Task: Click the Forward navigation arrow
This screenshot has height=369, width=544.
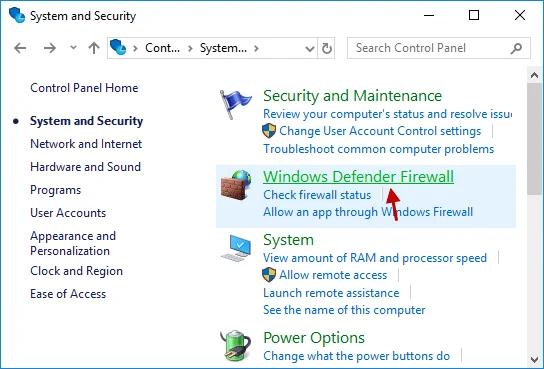Action: coord(50,48)
